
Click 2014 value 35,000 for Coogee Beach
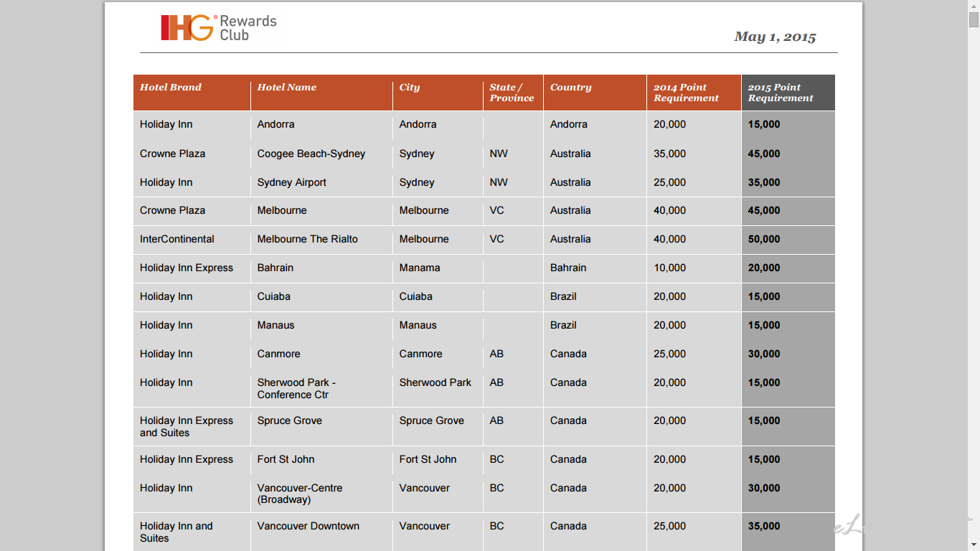click(669, 154)
